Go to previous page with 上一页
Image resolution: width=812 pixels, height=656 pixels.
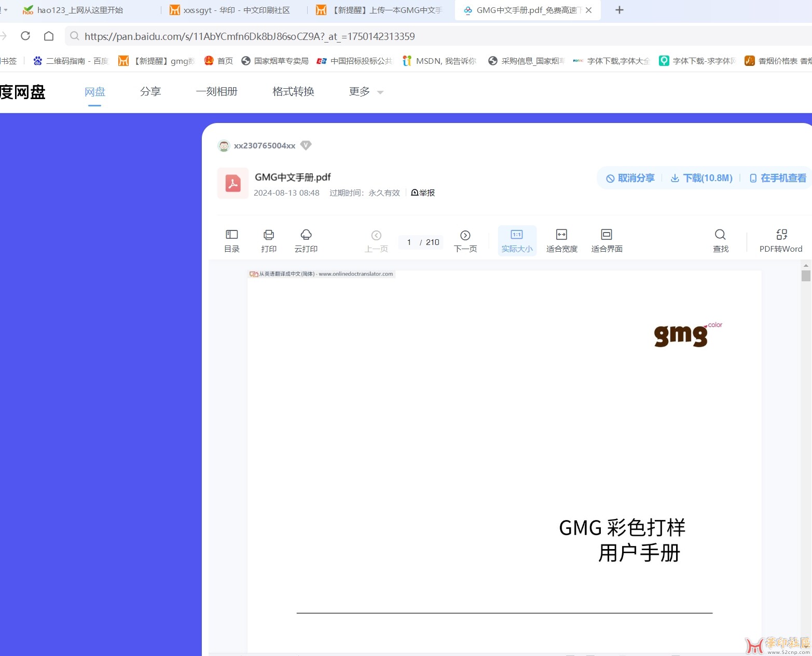pyautogui.click(x=376, y=241)
